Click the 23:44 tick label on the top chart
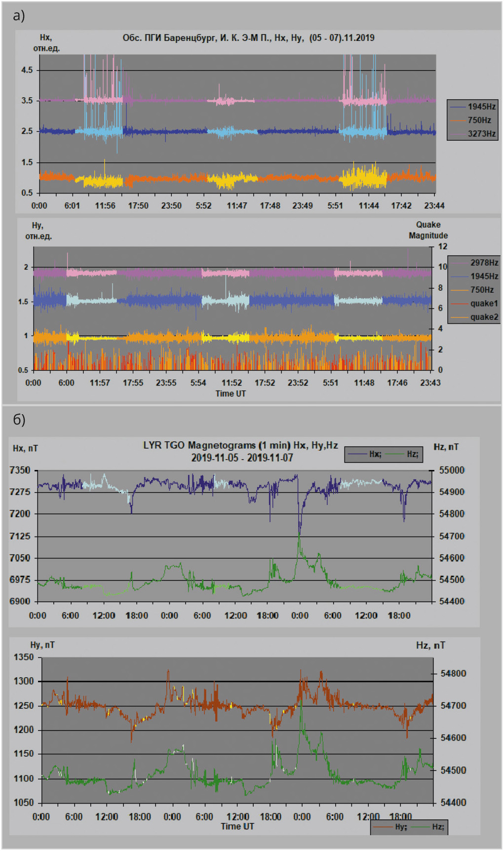504x851 pixels. coord(434,206)
